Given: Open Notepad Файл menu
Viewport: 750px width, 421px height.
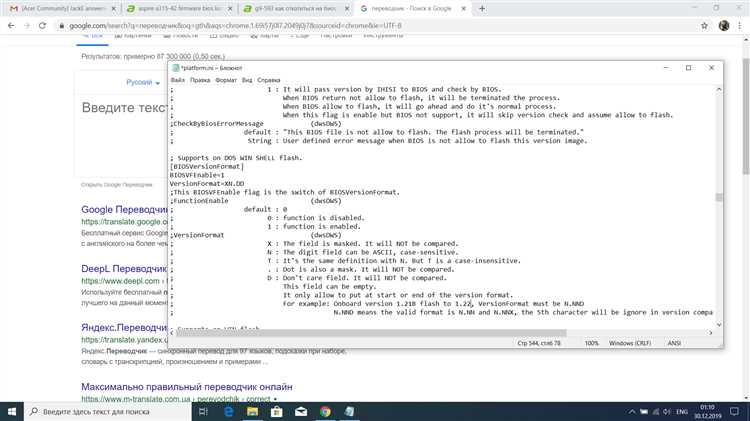Looking at the screenshot, I should 177,80.
